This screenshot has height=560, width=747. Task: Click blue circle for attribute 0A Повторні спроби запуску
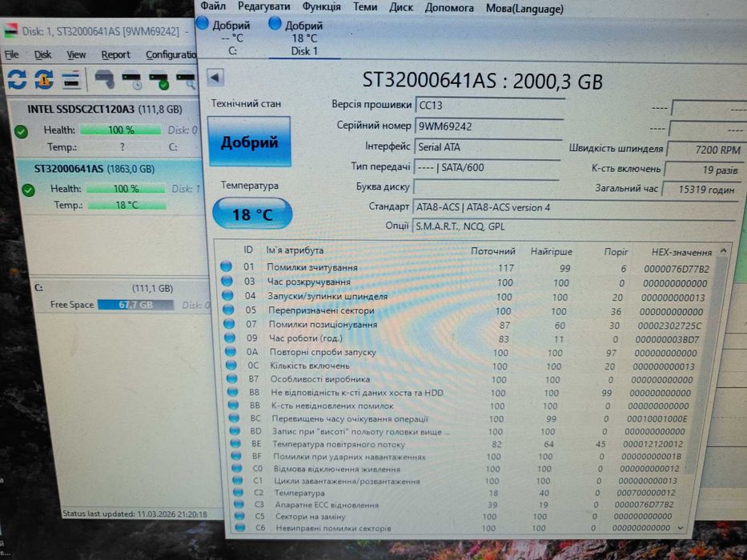(x=231, y=351)
